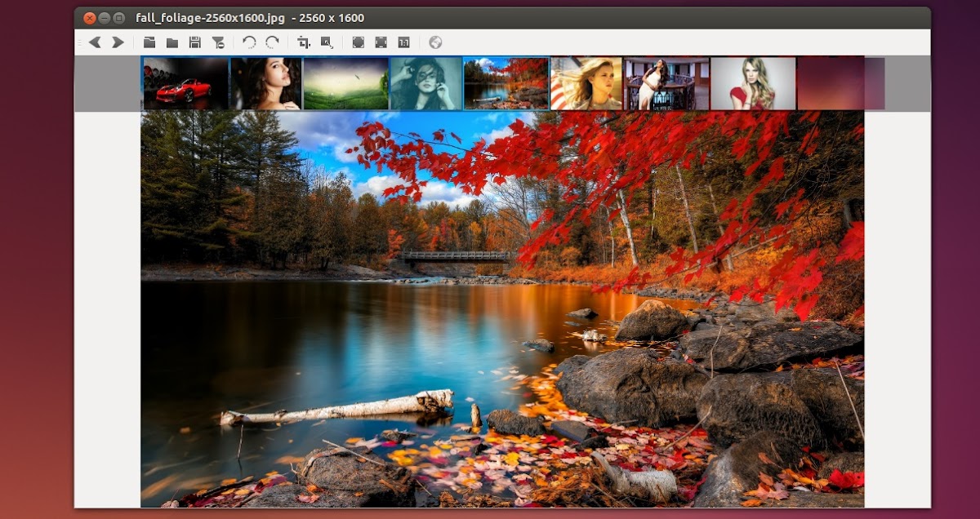Image resolution: width=980 pixels, height=519 pixels.
Task: Go to the previous image with back arrow
Action: 95,42
